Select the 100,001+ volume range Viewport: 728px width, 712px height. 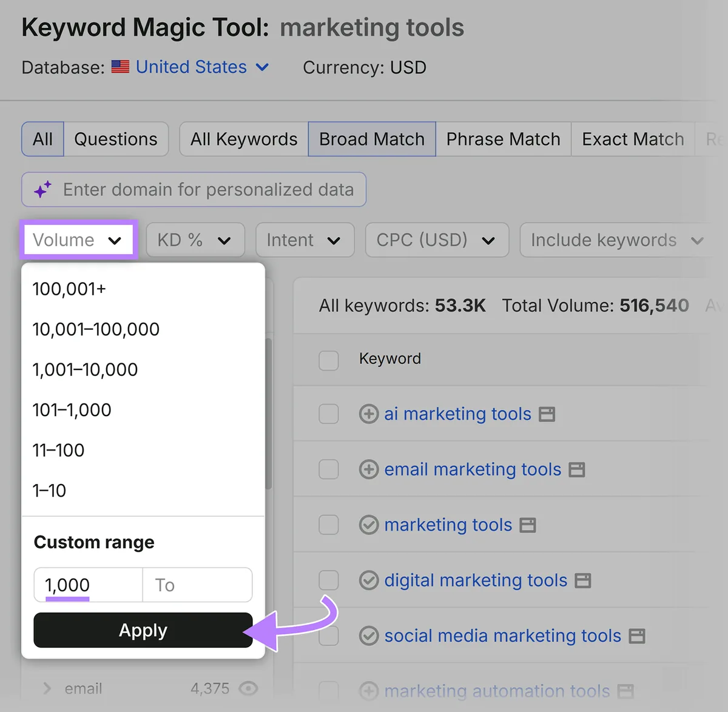(143, 289)
